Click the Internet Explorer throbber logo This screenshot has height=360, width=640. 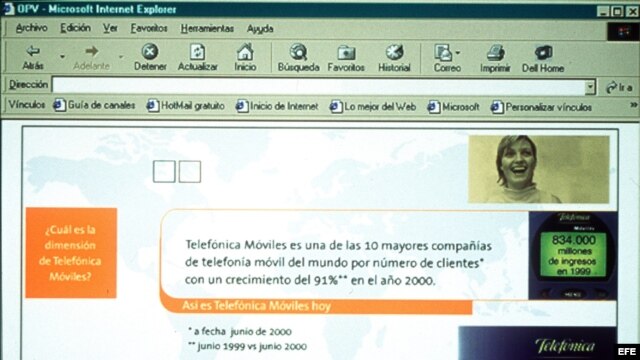[623, 32]
